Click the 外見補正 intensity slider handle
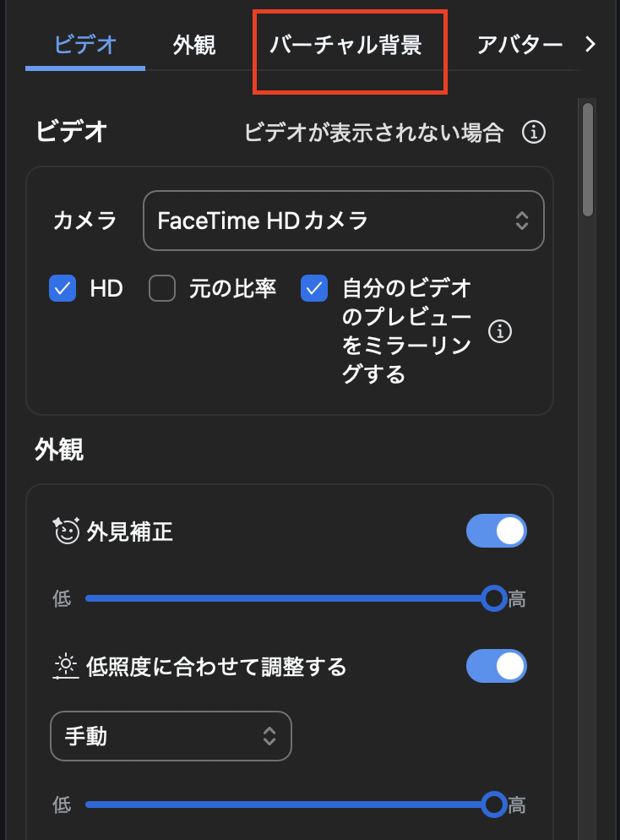The image size is (620, 840). (x=494, y=599)
